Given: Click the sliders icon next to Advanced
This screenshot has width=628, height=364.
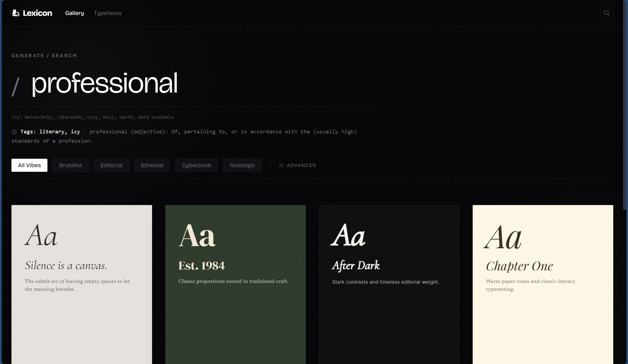Looking at the screenshot, I should coord(281,165).
